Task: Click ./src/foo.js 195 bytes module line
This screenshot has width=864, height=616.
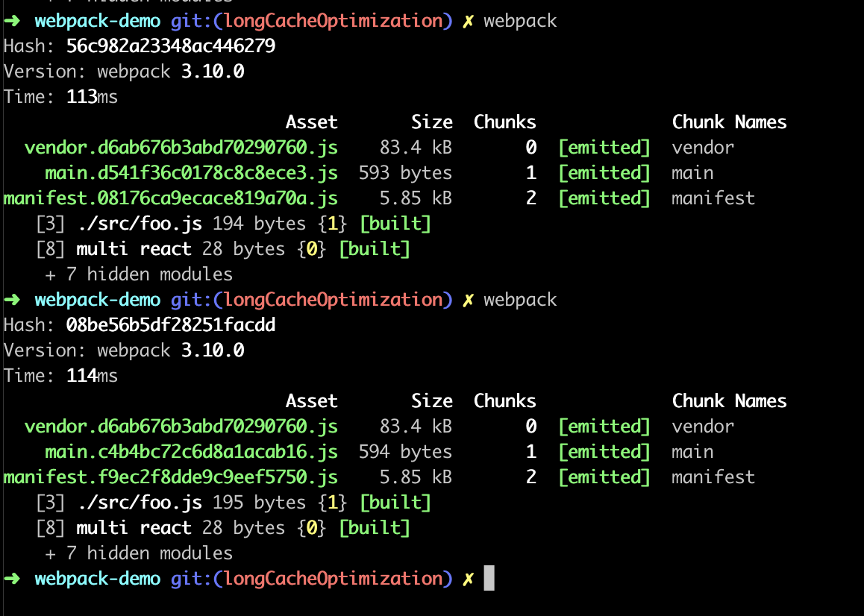Action: point(234,503)
